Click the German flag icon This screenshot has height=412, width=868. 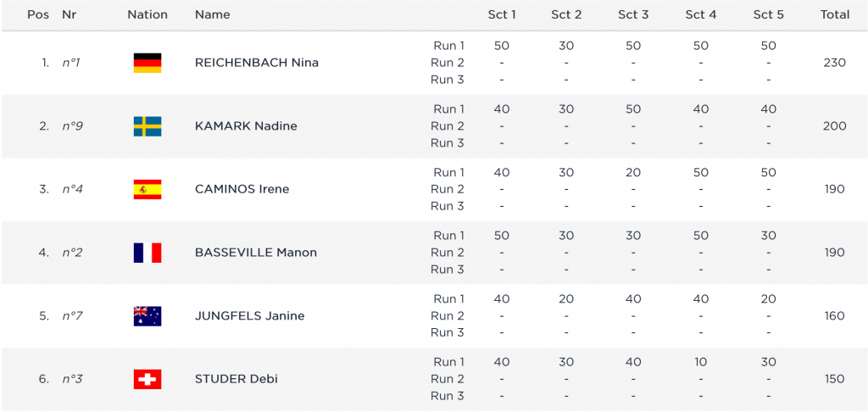click(x=147, y=63)
